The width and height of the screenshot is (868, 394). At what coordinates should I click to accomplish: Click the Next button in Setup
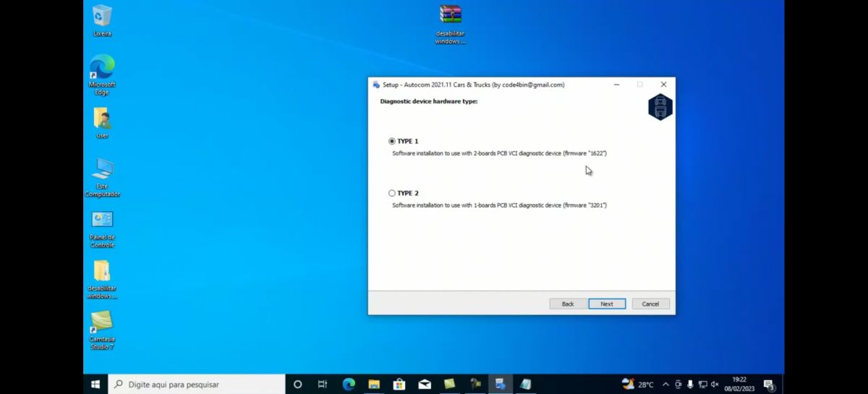(x=607, y=304)
